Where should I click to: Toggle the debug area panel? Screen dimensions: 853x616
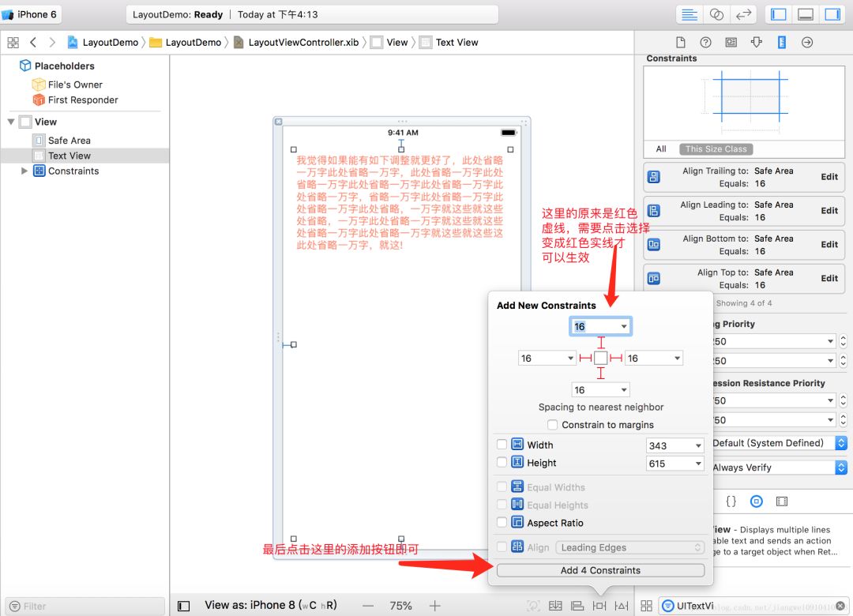pos(806,15)
